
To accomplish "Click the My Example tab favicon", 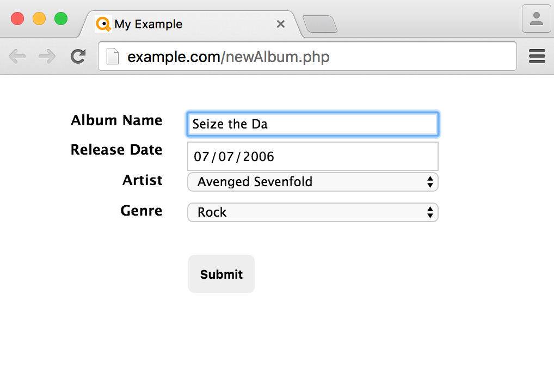I will click(103, 24).
